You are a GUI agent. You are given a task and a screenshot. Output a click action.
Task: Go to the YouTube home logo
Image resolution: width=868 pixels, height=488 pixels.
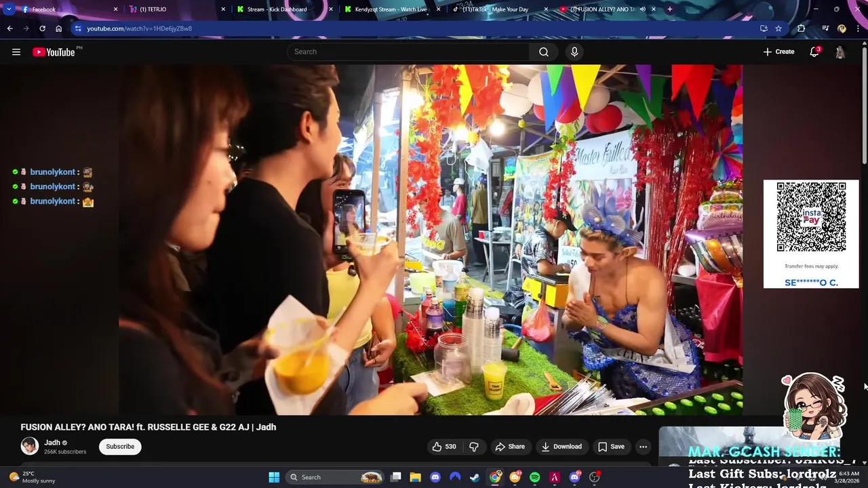54,52
